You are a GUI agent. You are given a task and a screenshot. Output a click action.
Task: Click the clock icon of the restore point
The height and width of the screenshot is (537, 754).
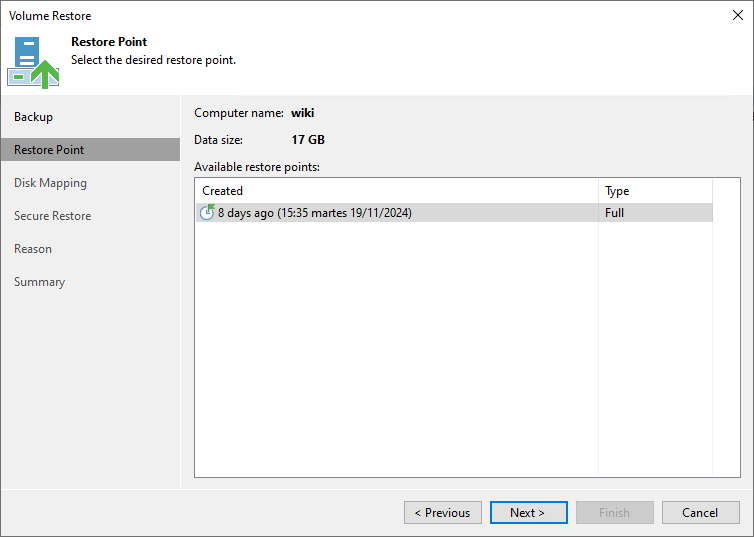click(207, 213)
